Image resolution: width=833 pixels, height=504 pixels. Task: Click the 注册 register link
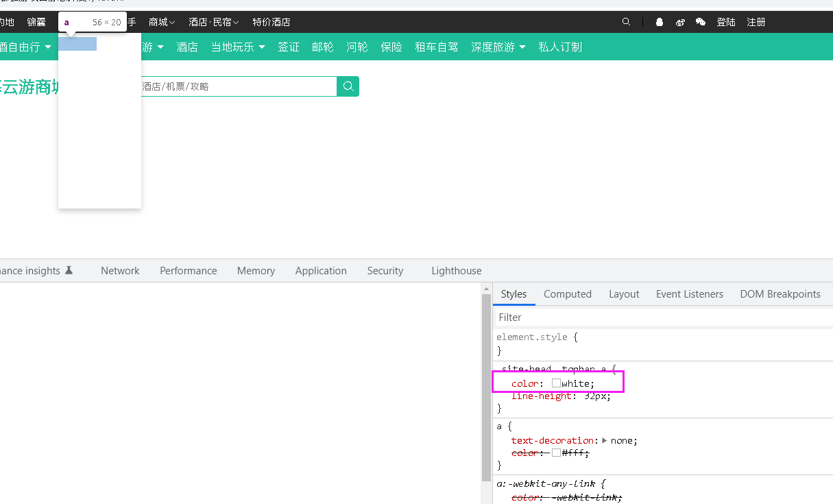[x=756, y=22]
